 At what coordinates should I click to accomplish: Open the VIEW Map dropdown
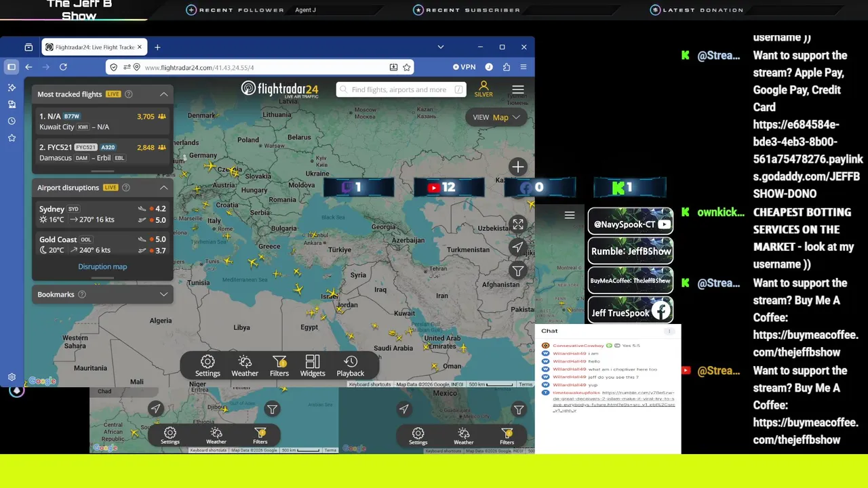coord(496,117)
